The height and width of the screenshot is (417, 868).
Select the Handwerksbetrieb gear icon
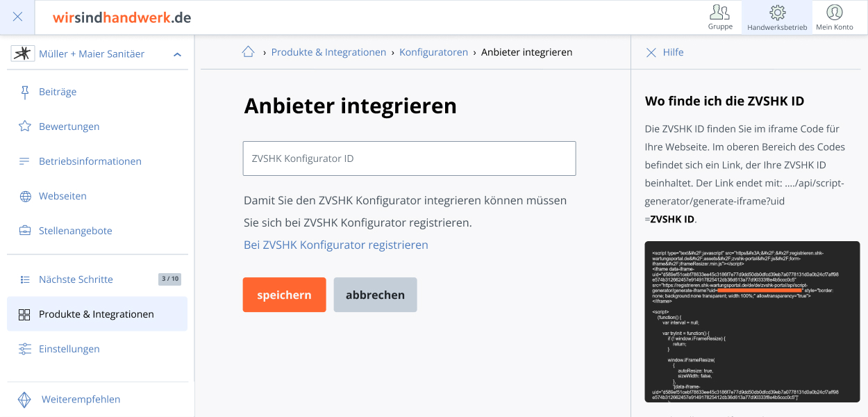click(x=777, y=13)
